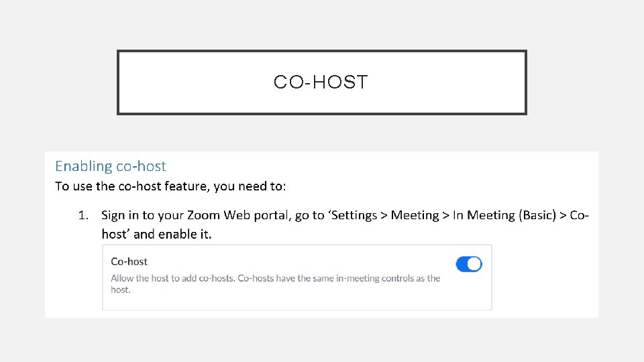Toggle the Co-host switch off
Image resolution: width=644 pixels, height=362 pixels.
pyautogui.click(x=468, y=264)
